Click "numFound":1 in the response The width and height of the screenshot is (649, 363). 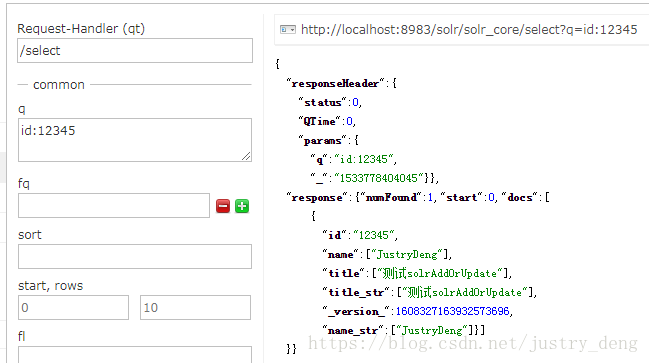(397, 197)
